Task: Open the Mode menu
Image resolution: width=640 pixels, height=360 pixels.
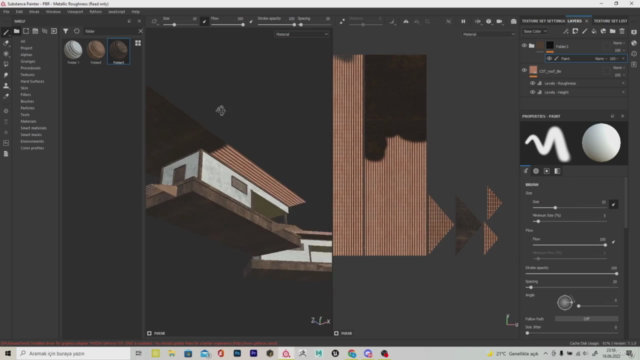Action: [x=34, y=12]
